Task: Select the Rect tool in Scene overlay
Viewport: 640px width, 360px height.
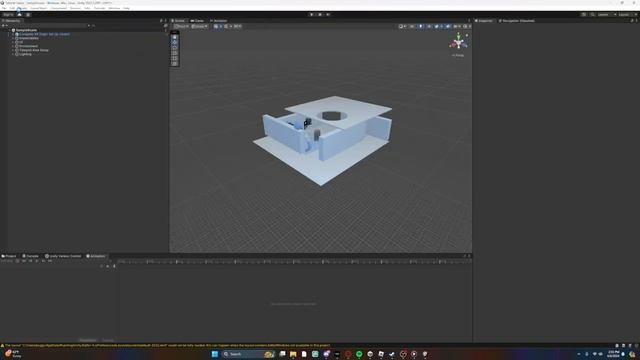Action: pyautogui.click(x=175, y=58)
